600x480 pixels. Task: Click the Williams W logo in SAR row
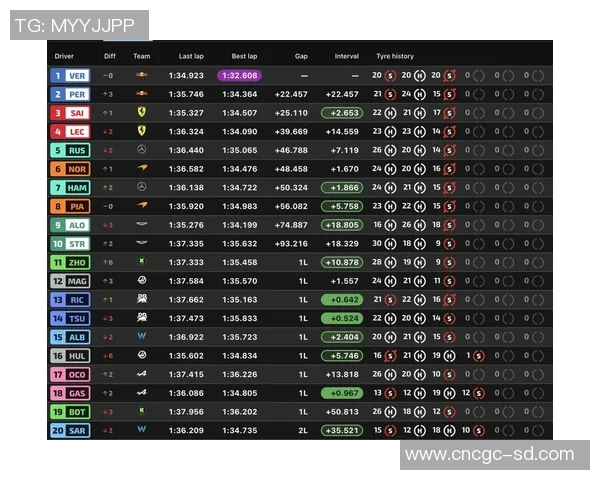142,429
